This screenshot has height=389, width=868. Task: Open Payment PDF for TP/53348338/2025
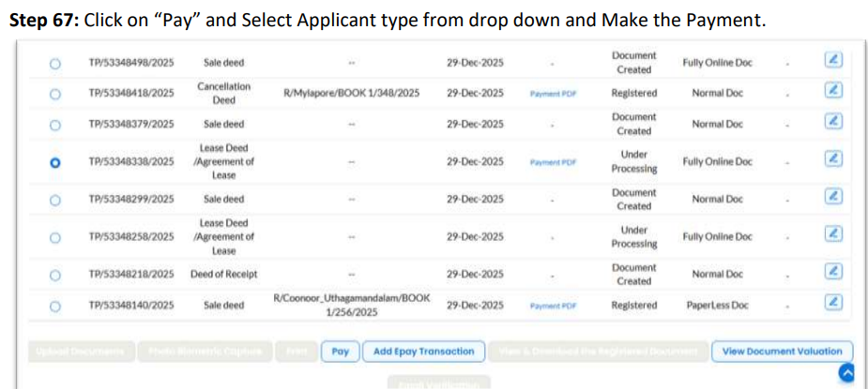click(553, 163)
